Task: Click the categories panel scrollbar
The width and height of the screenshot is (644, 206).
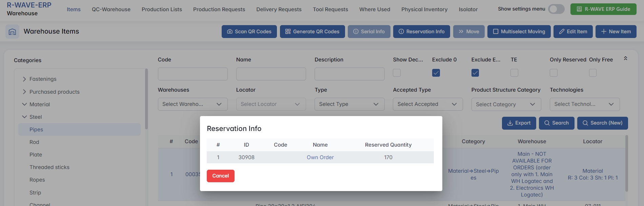Action: click(x=146, y=99)
